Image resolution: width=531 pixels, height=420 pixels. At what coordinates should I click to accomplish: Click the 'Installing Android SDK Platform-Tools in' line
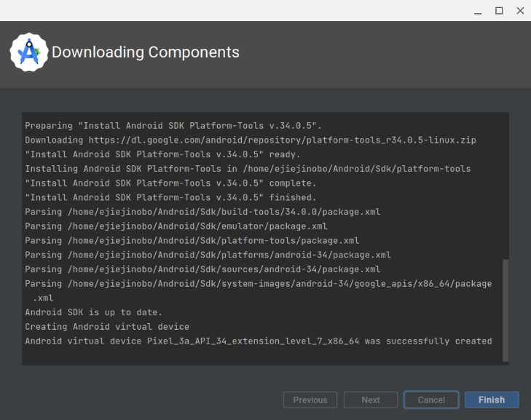click(248, 169)
